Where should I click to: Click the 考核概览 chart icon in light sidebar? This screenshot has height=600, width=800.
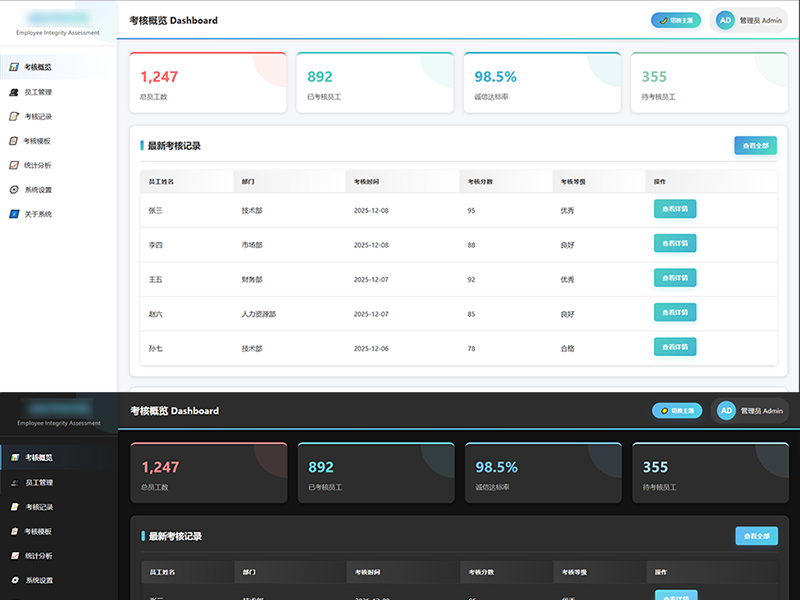(14, 67)
